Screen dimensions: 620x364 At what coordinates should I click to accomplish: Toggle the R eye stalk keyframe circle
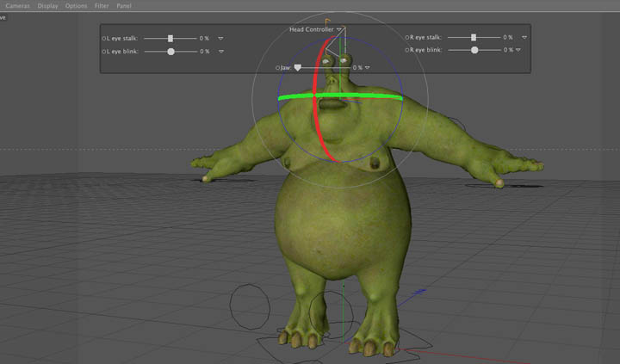point(406,38)
